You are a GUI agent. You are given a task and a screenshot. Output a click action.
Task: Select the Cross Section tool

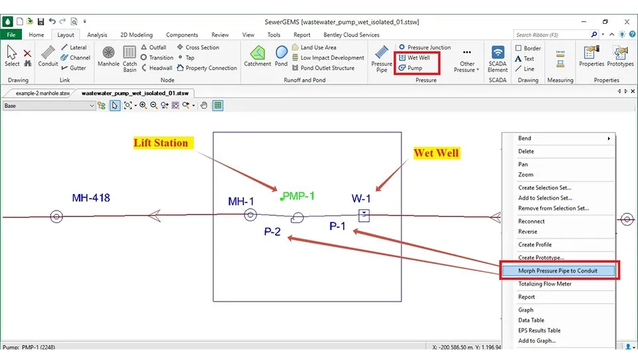198,47
